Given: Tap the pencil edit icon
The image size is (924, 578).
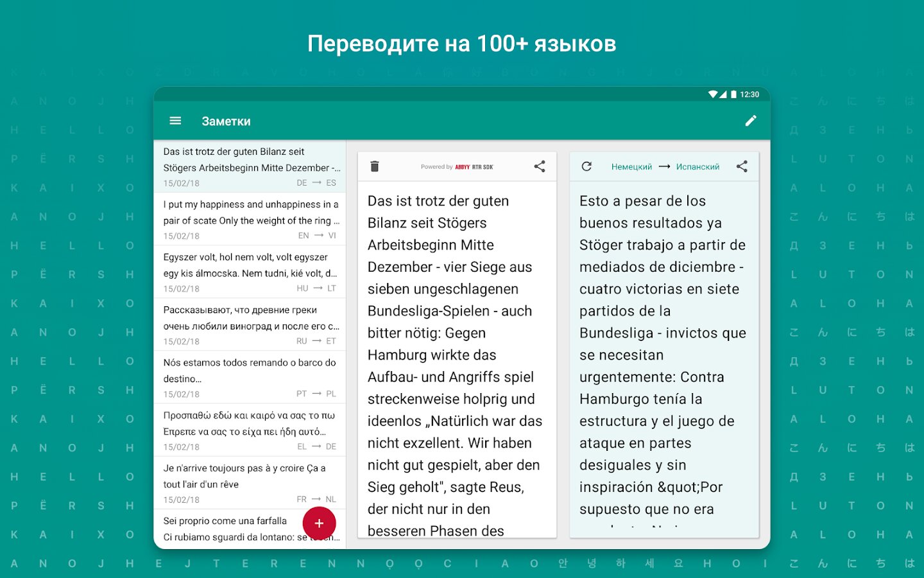Looking at the screenshot, I should pos(750,121).
